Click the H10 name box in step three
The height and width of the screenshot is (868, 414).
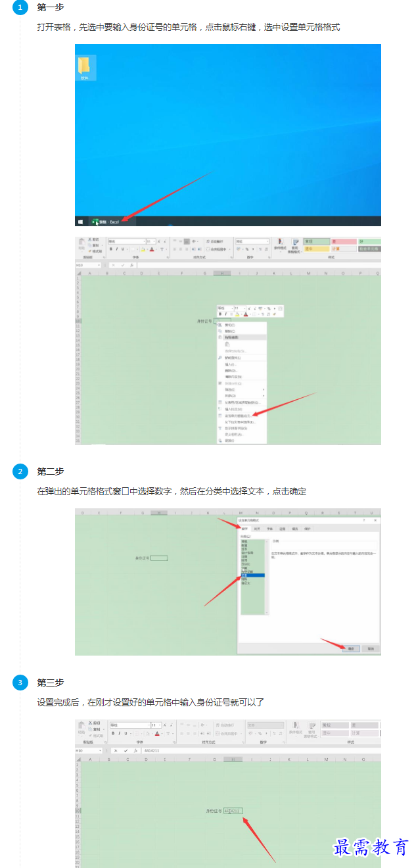tap(88, 750)
